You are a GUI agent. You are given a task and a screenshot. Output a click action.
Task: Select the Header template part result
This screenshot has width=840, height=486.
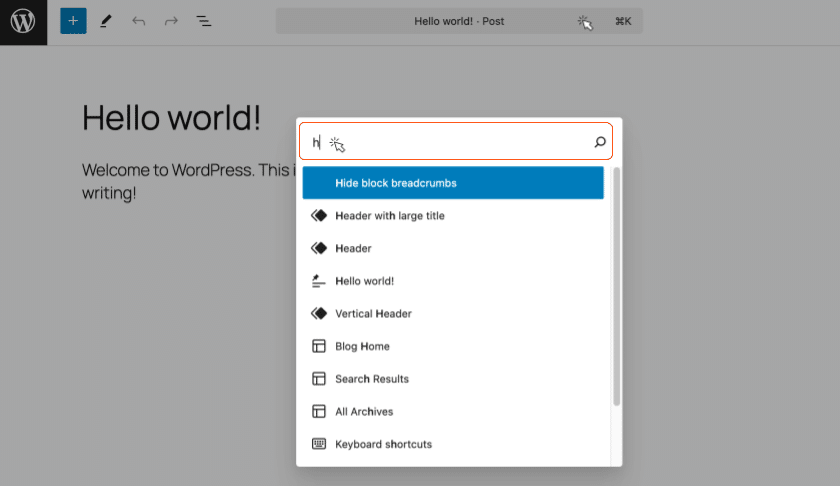[353, 248]
